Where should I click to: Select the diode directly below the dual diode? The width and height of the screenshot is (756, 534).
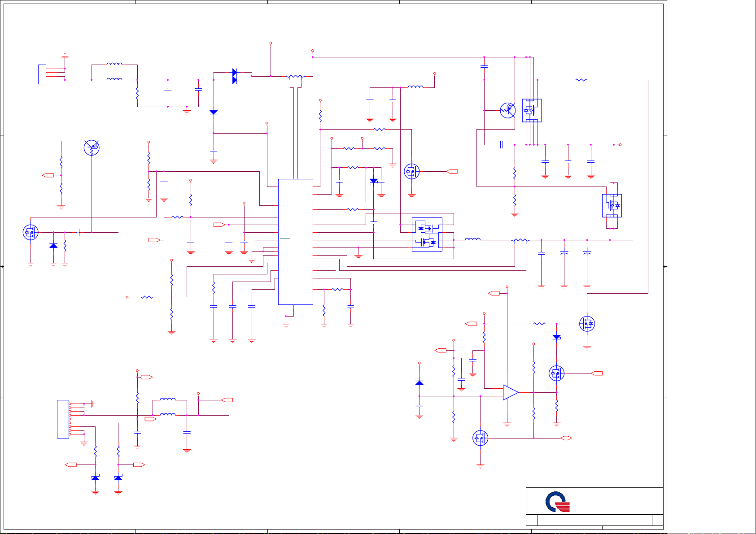coord(214,112)
